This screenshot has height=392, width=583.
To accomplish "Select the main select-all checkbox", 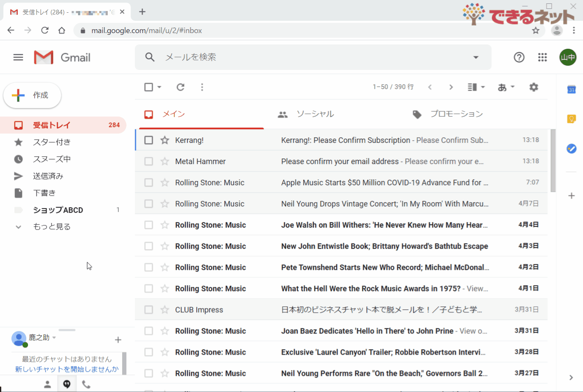I will click(x=148, y=87).
